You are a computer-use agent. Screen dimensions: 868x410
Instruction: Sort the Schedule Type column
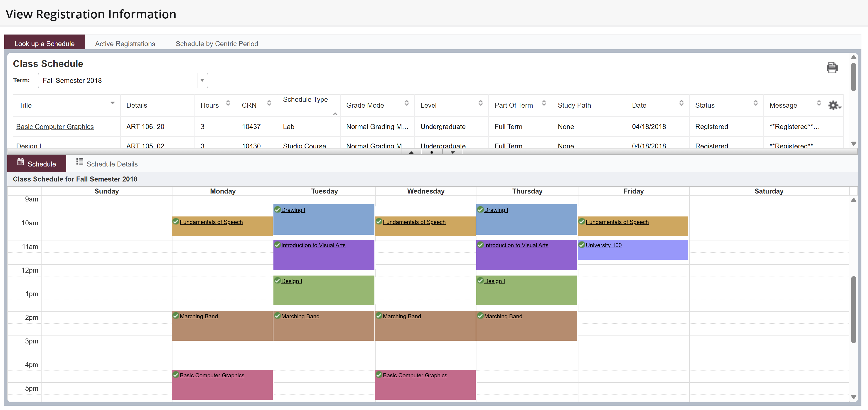(x=335, y=114)
